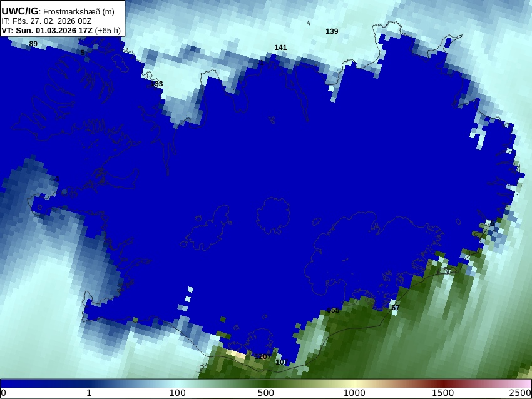Click the "VT: Sun. 01.03.2026 17Z" valid time

point(47,30)
